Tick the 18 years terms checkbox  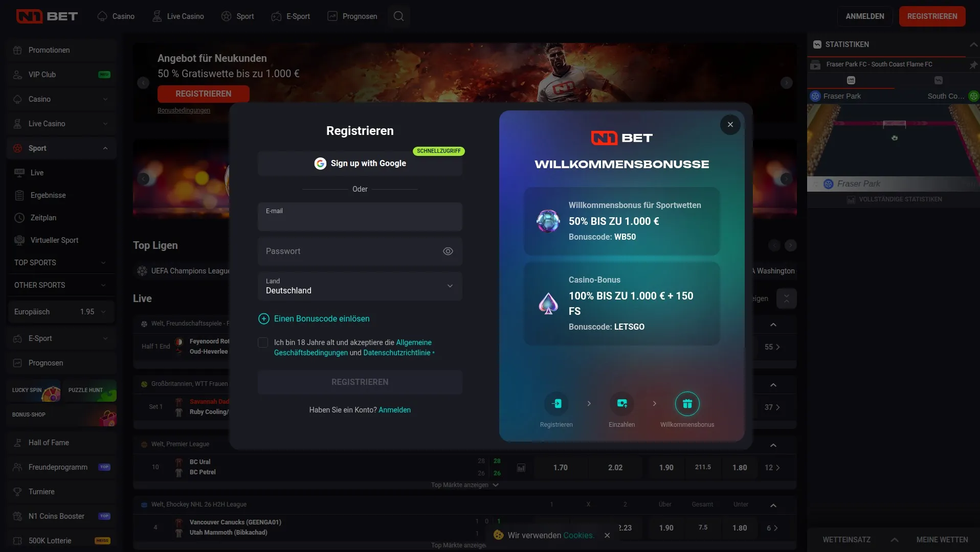tap(263, 342)
